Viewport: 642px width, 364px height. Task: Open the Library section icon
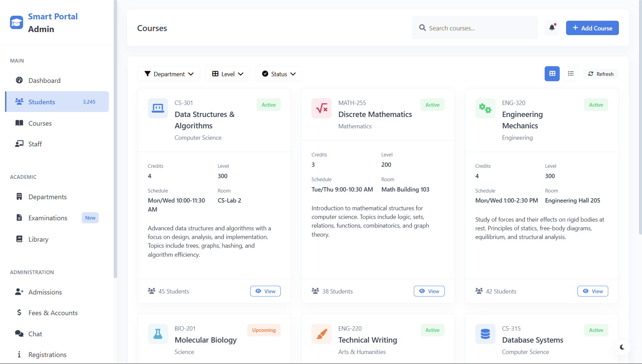tap(19, 239)
